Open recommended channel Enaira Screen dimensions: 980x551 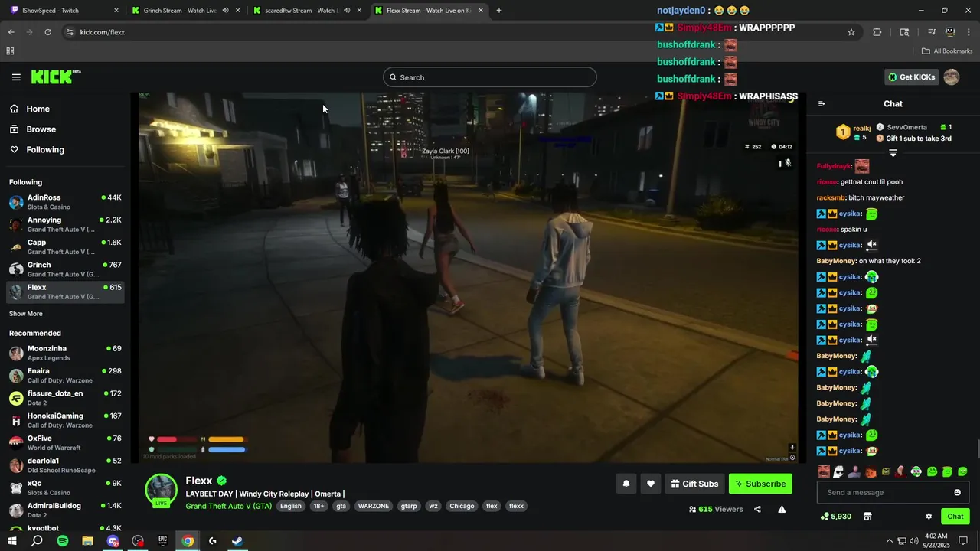click(65, 376)
